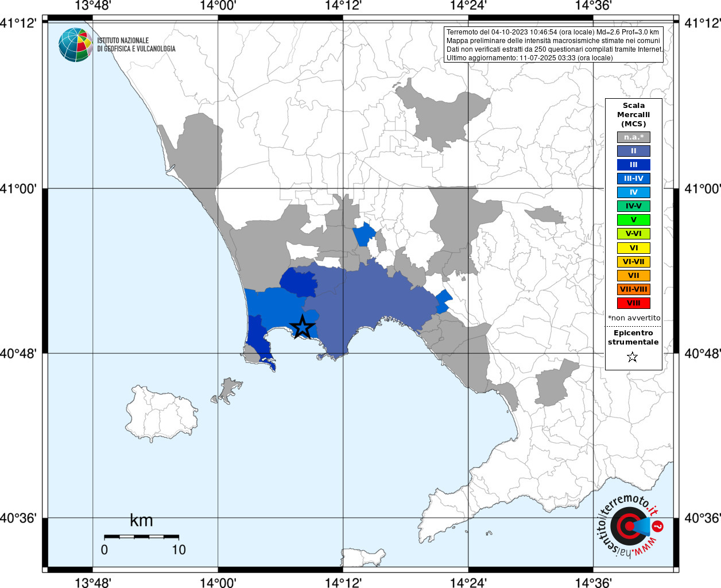The width and height of the screenshot is (721, 588).
Task: Click the Ischia island on the map
Action: click(161, 413)
